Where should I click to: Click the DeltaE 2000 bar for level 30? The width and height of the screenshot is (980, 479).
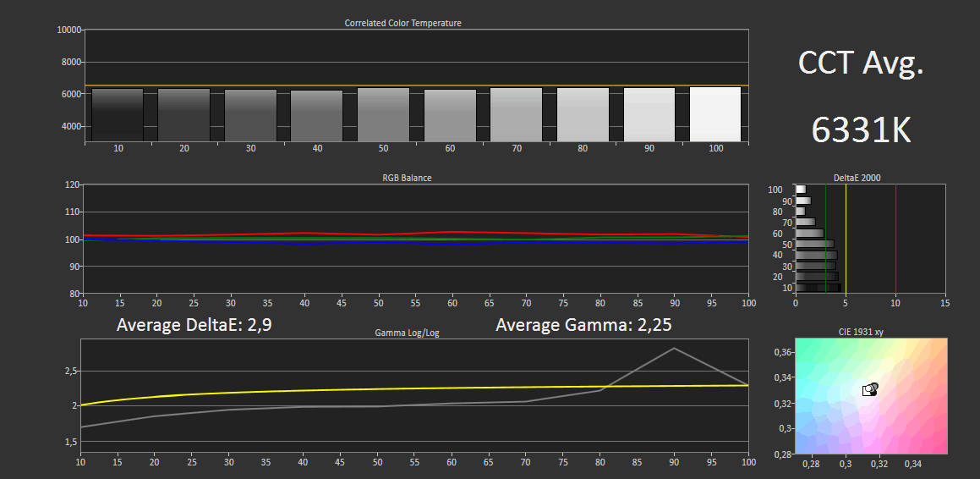tap(816, 266)
